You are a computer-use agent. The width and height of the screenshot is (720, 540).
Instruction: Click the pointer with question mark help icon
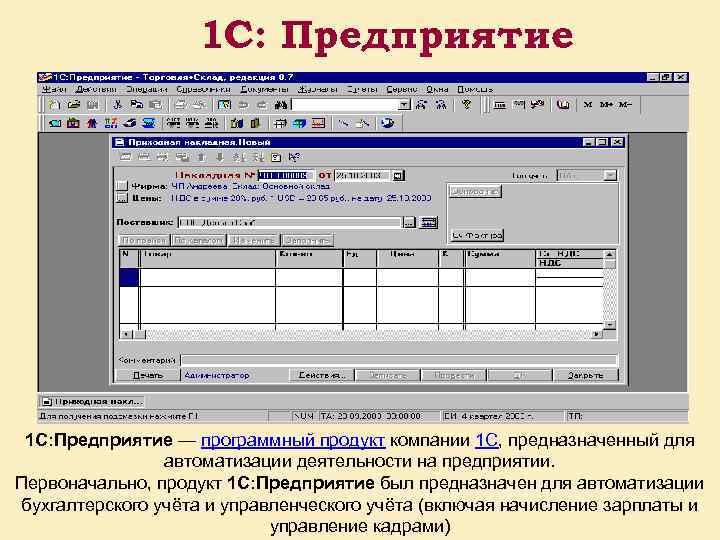294,158
